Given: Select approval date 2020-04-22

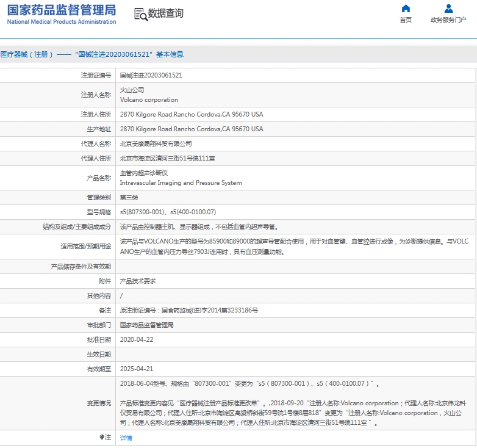Looking at the screenshot, I should tap(137, 339).
